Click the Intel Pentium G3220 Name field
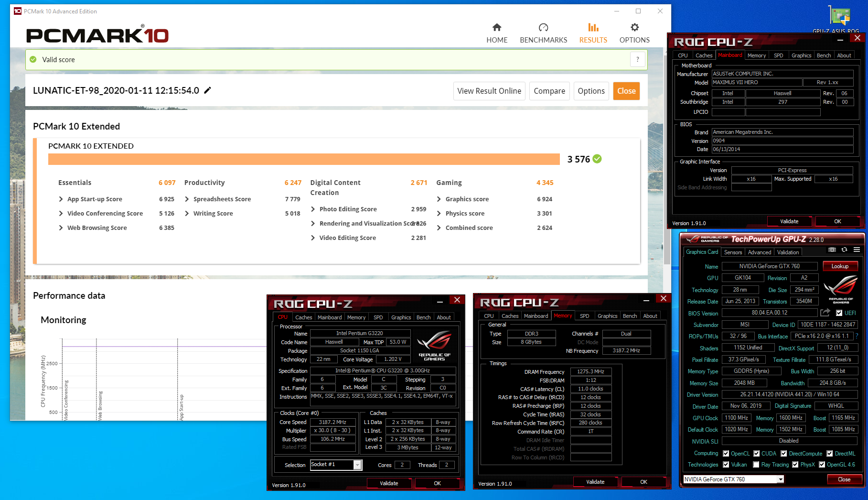This screenshot has height=500, width=868. tap(359, 333)
